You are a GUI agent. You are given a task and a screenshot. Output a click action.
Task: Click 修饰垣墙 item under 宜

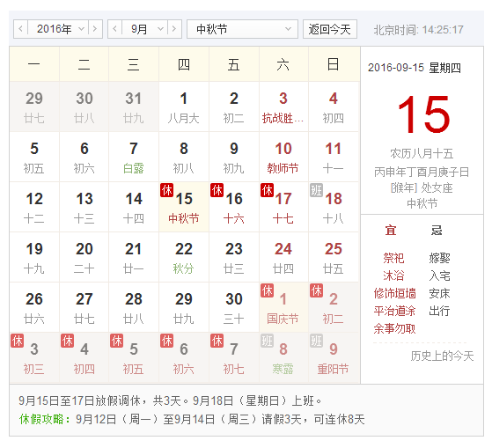point(394,294)
